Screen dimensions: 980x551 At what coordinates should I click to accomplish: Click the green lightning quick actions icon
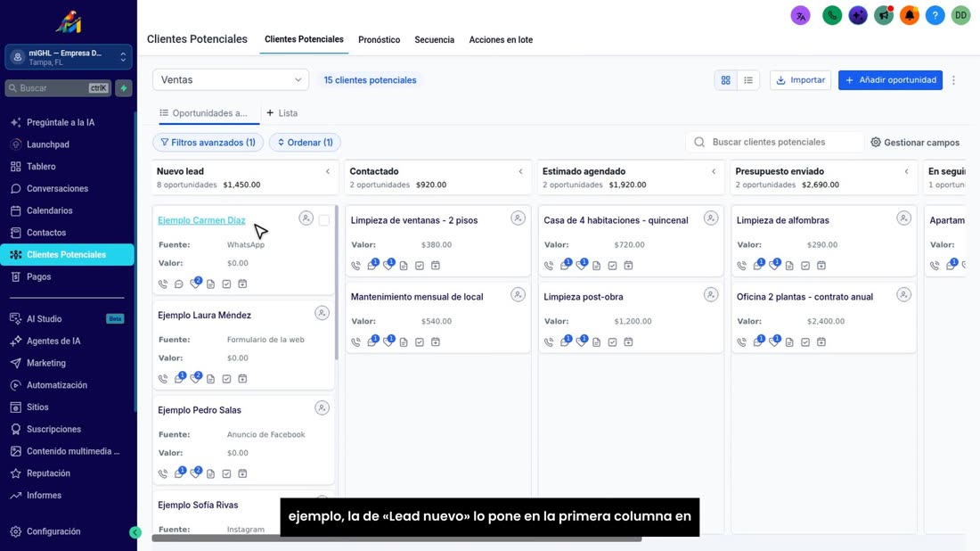[124, 88]
